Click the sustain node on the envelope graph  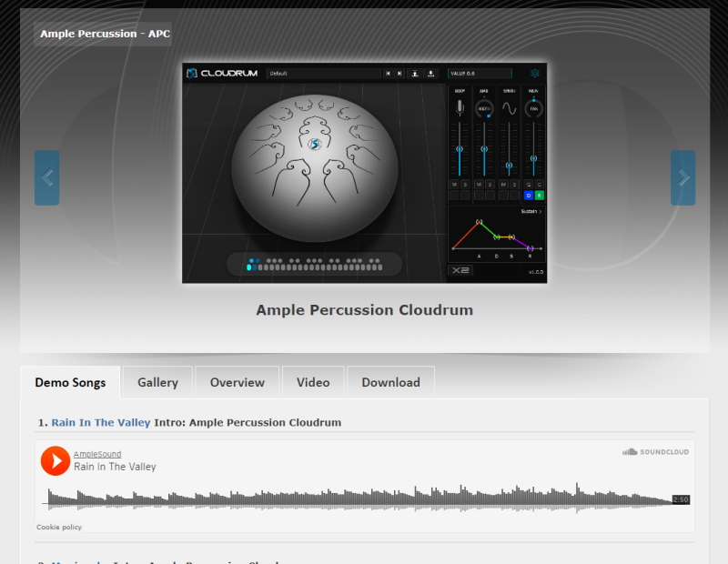coord(511,237)
